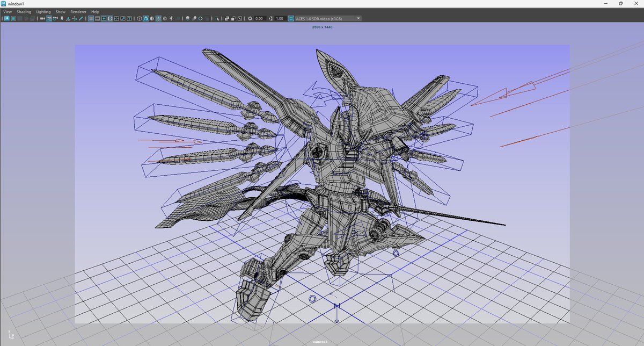Screen dimensions: 644x346
Task: Click the Select Camera icon
Action: 42,18
